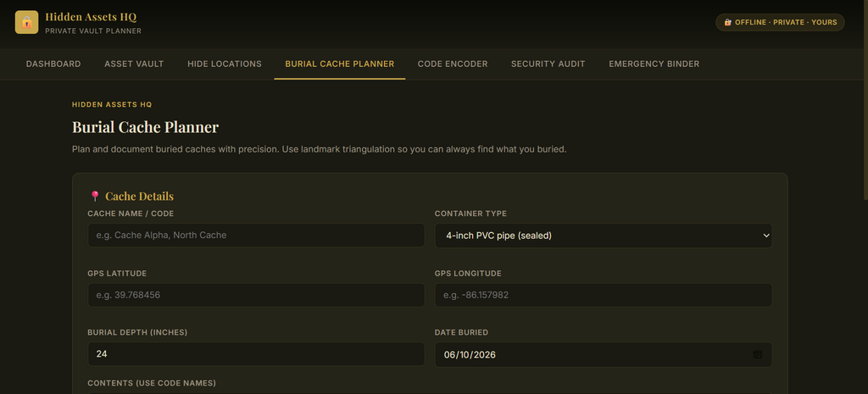Click the Hidden Assets HQ lock logo icon
The width and height of the screenshot is (868, 394).
[x=26, y=22]
